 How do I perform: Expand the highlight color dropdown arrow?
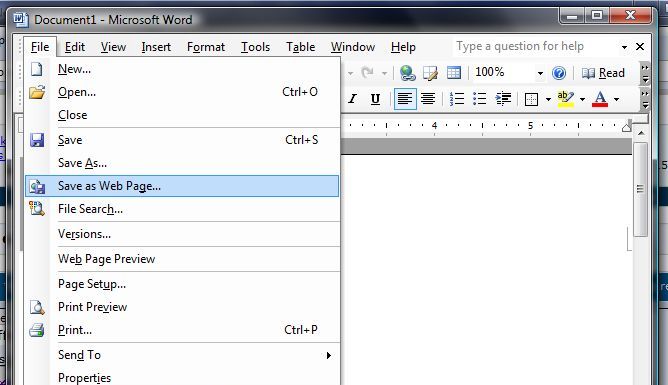582,100
